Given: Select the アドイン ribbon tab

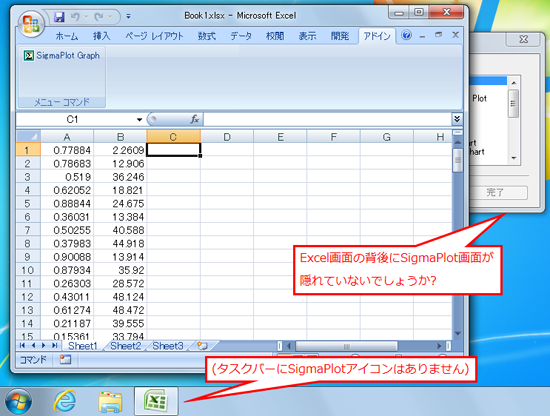Looking at the screenshot, I should click(x=377, y=36).
